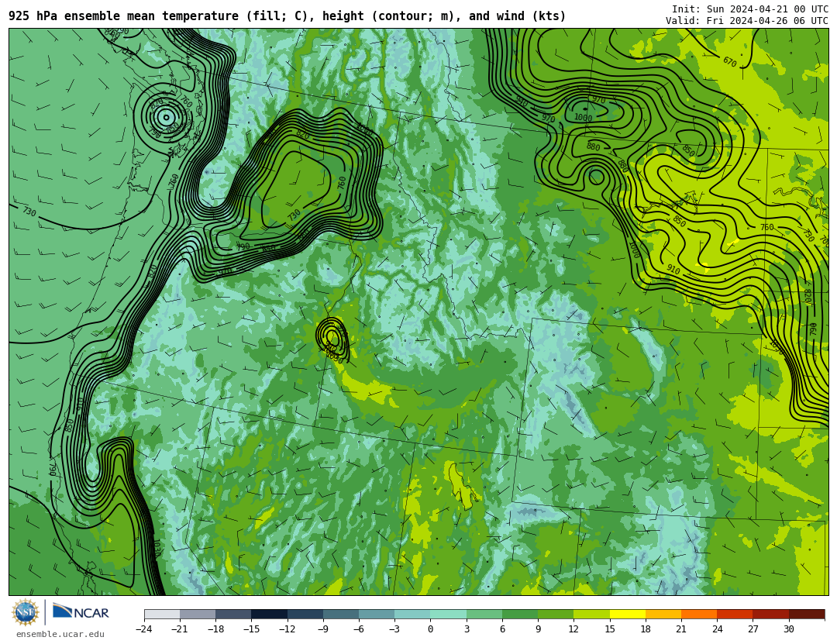Click the 24 to 27 colorbar swatch

735,614
